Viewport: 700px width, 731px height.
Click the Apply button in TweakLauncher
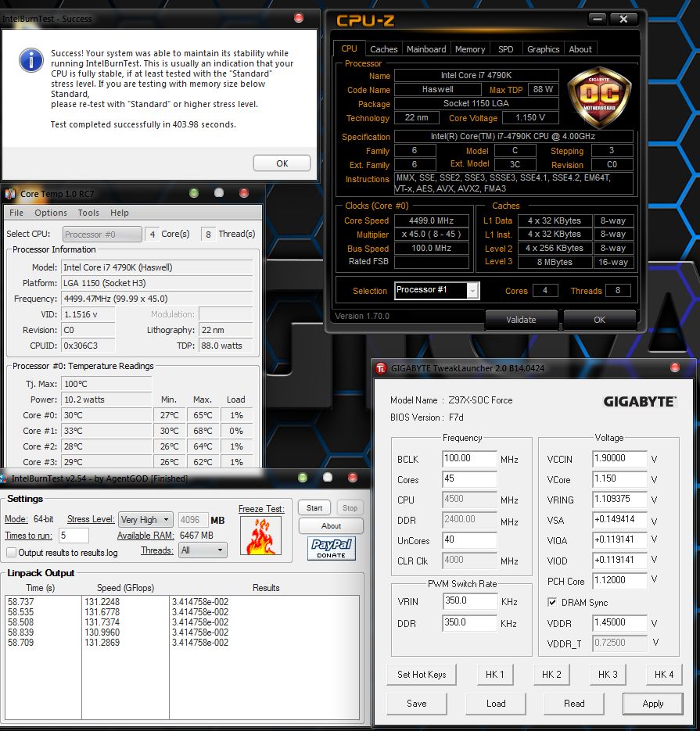(653, 704)
